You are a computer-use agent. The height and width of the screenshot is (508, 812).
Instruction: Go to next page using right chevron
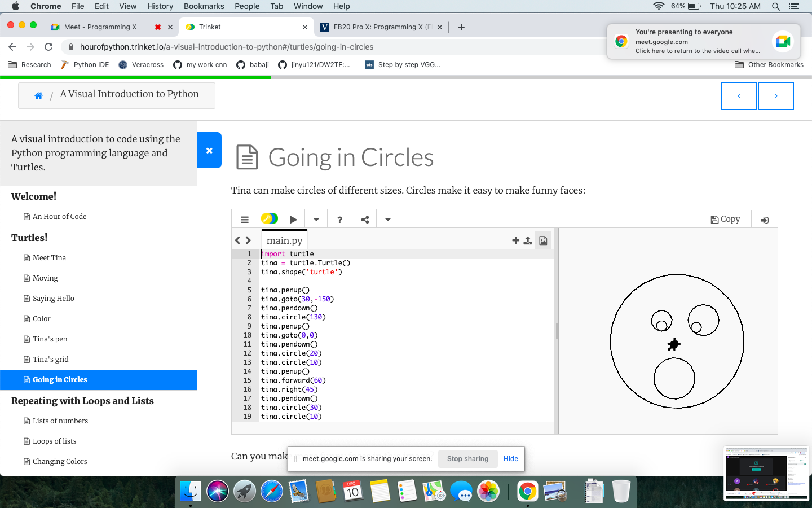pos(776,96)
